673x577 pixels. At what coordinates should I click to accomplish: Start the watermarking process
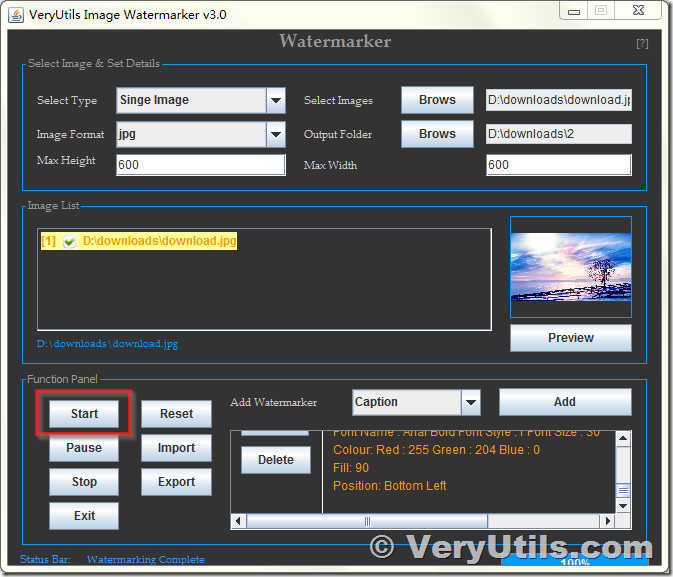click(84, 414)
